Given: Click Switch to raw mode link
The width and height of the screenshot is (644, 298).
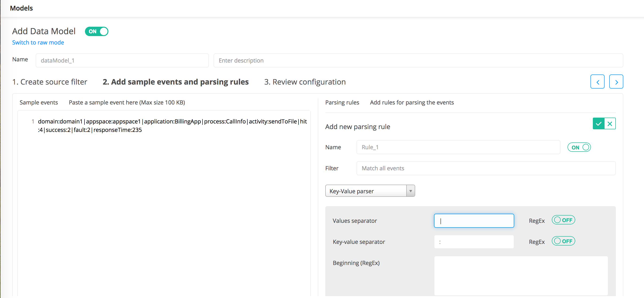Looking at the screenshot, I should click(38, 42).
